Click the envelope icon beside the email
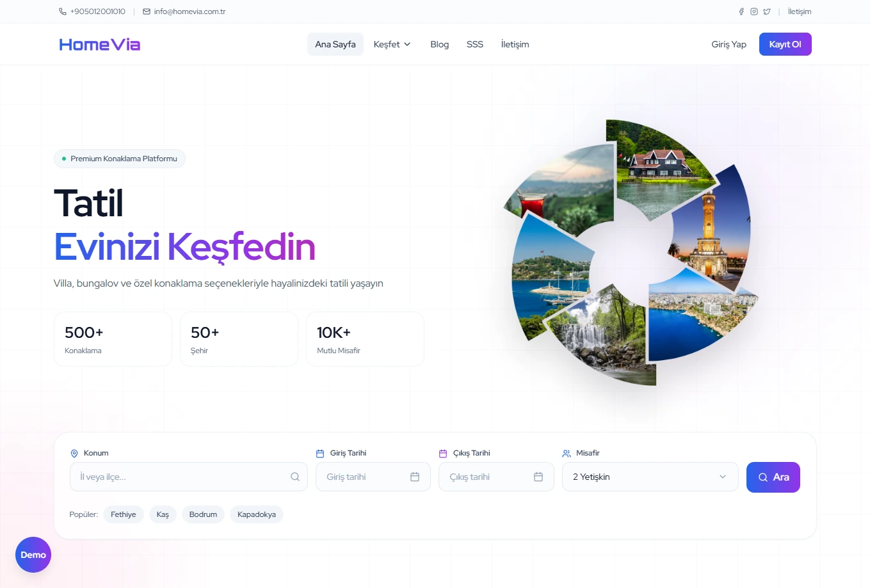 (147, 12)
